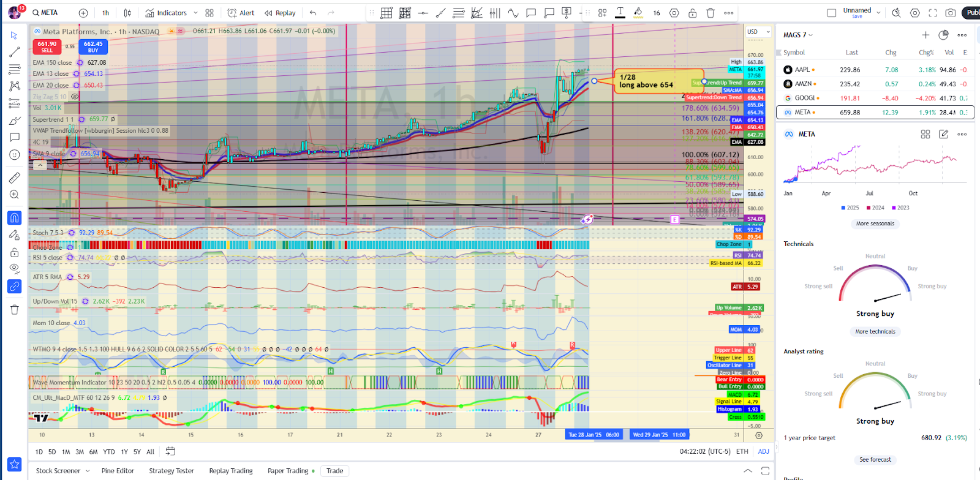Open the favorites star icon at bottom left
Screen dimensions: 980x480
pos(15,464)
